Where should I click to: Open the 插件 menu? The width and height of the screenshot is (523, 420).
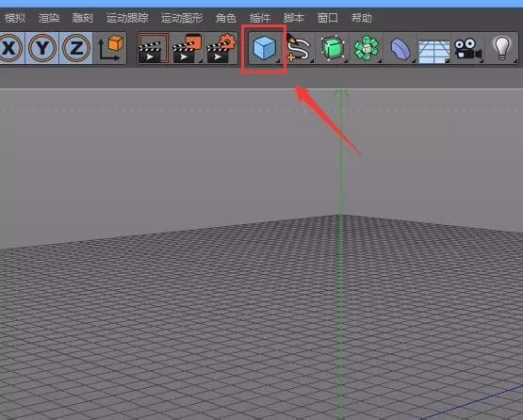click(260, 18)
